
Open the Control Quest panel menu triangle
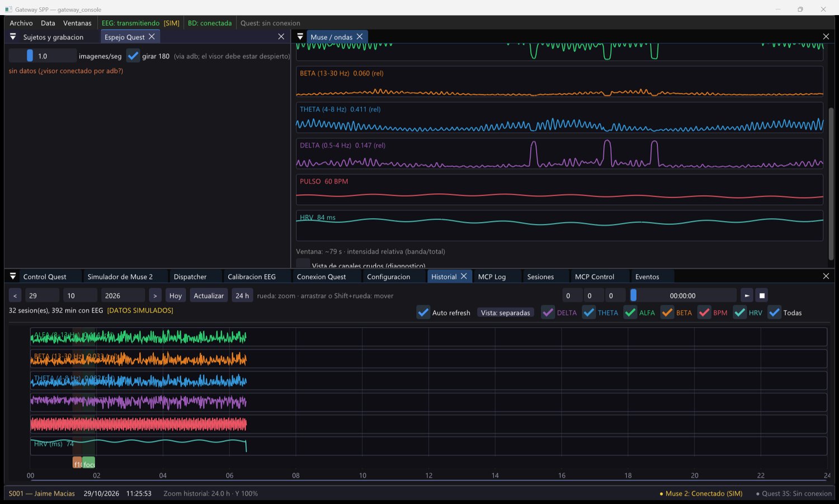[x=13, y=276]
